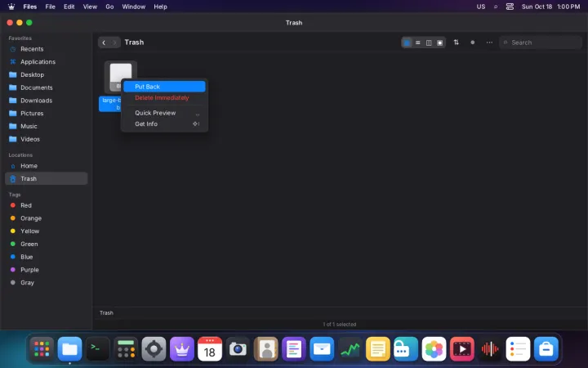Open video player app in dock
Image resolution: width=588 pixels, height=368 pixels.
click(x=461, y=349)
